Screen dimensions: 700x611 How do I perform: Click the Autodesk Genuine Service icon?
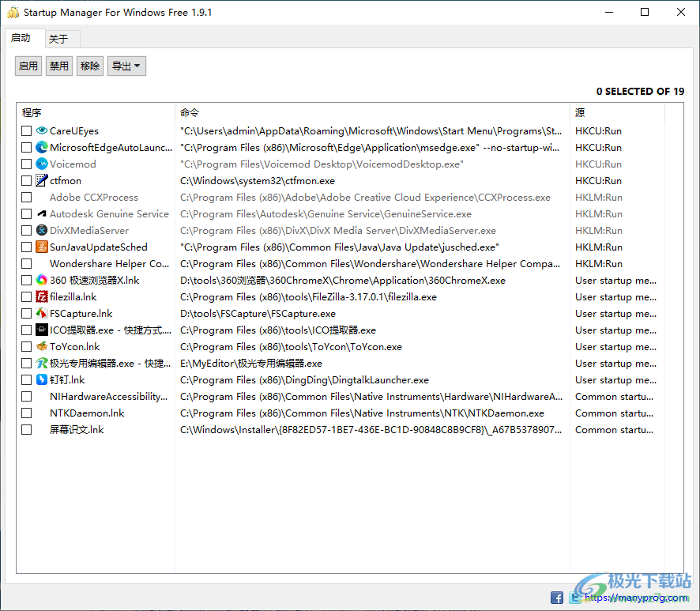click(x=42, y=214)
